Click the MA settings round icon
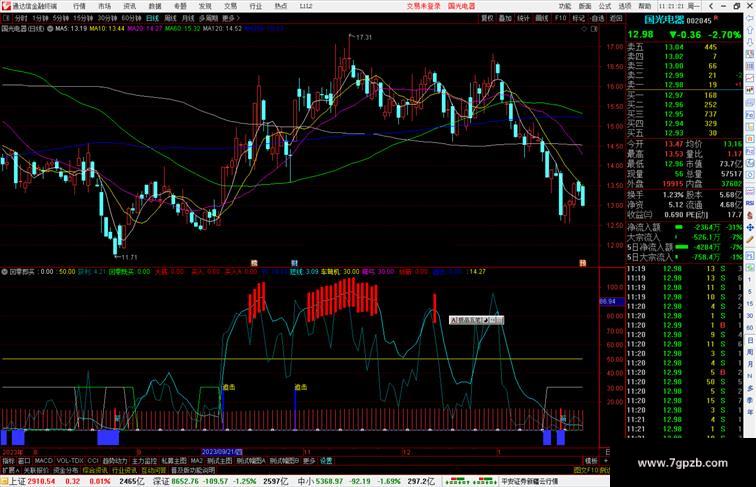 (50, 28)
